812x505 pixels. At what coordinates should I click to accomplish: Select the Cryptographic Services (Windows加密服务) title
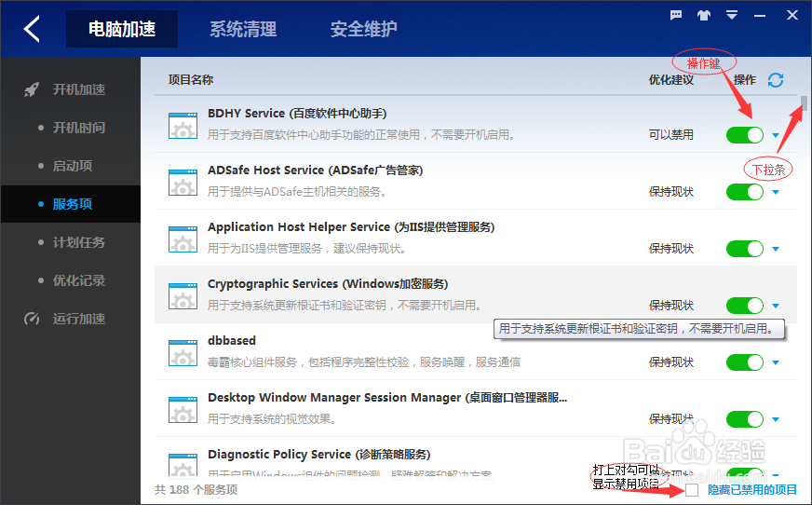[x=328, y=284]
